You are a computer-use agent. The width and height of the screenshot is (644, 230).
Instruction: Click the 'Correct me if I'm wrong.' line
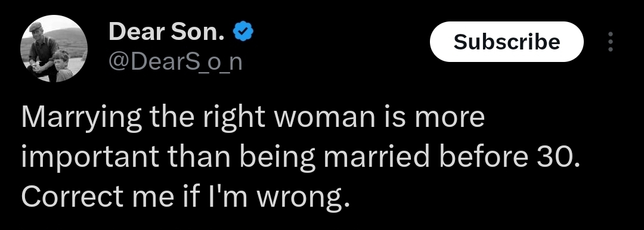(x=185, y=197)
